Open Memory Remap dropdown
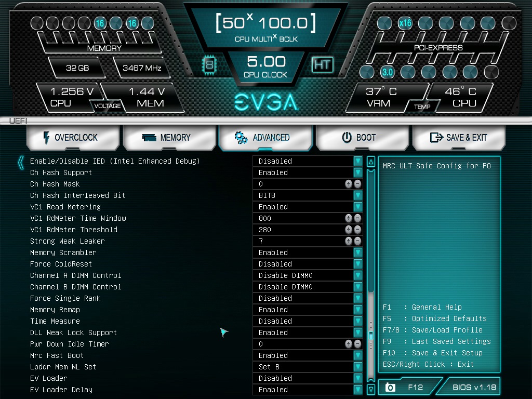This screenshot has width=532, height=399. (357, 310)
